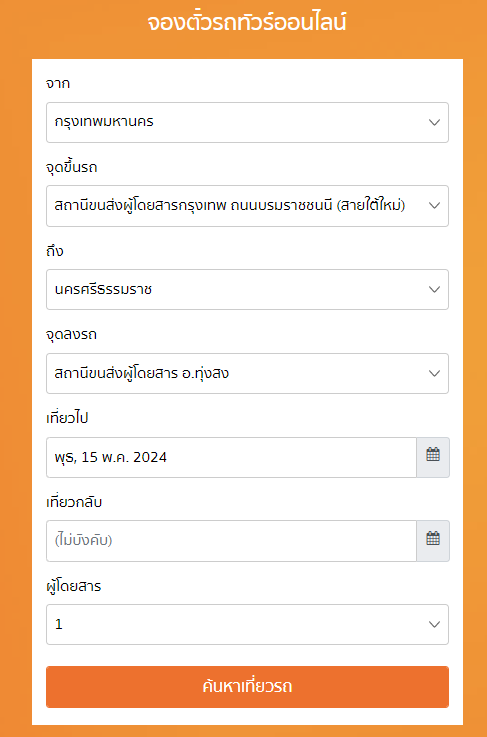Screen dimensions: 487x737
Task: Click chevron arrow of กรุงเทพมหานคร dropdown
Action: (x=434, y=122)
